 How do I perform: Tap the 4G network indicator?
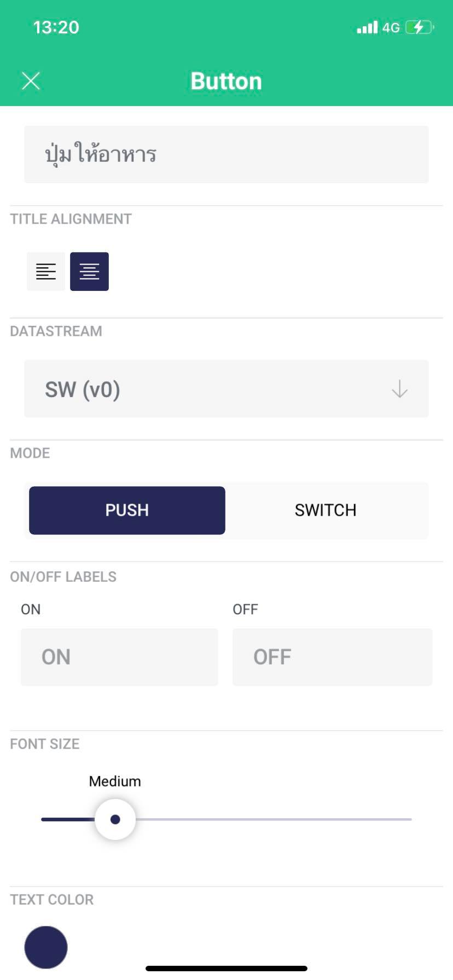point(391,27)
